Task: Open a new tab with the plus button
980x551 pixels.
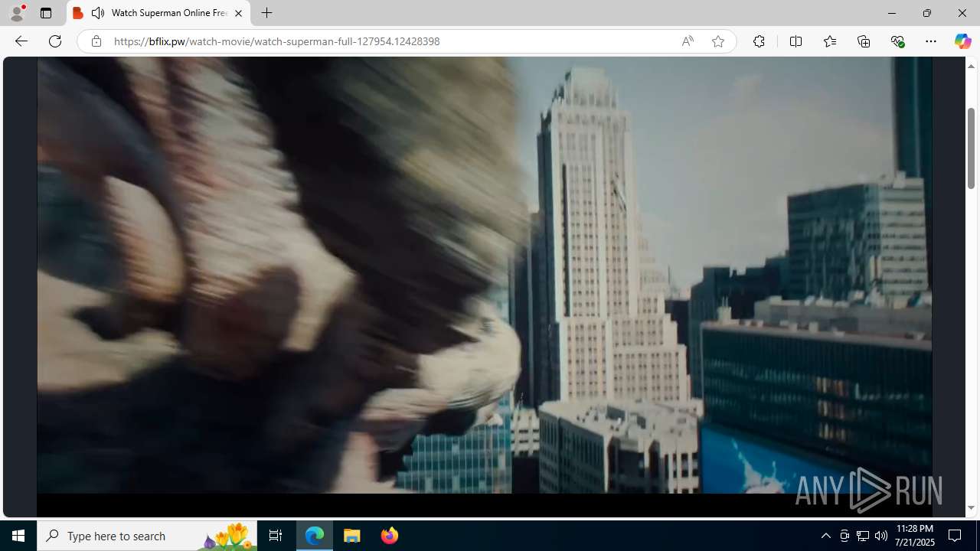Action: 266,13
